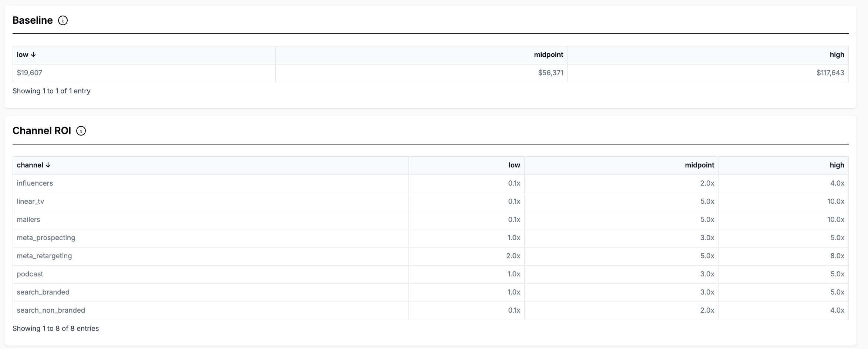Screen dimensions: 868x349
Task: Click linear_tv's 10.0x high value
Action: [836, 202]
